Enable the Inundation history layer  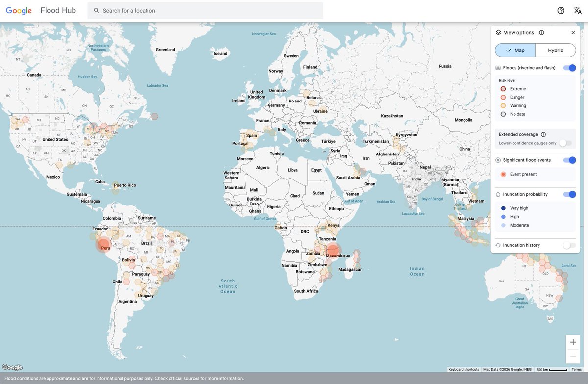point(570,245)
